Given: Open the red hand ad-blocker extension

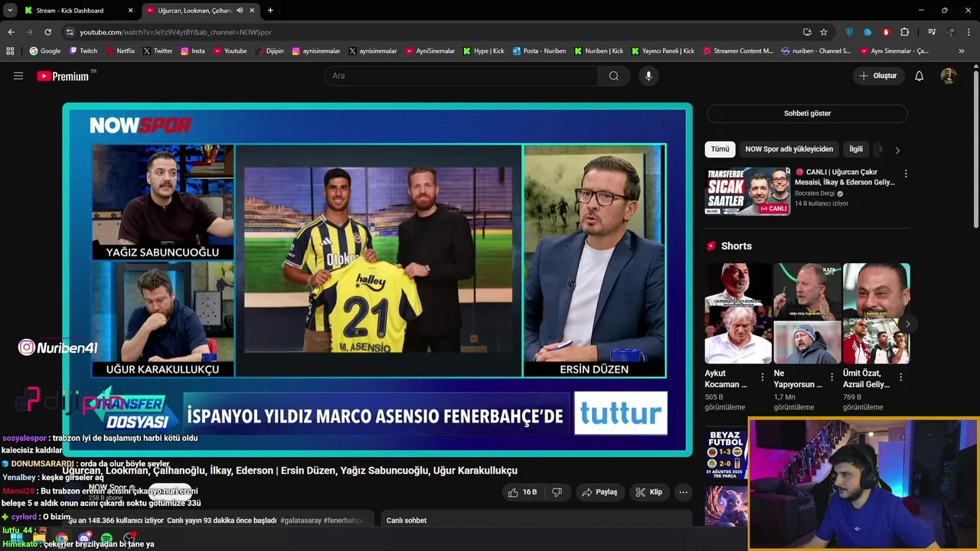Looking at the screenshot, I should tap(886, 32).
